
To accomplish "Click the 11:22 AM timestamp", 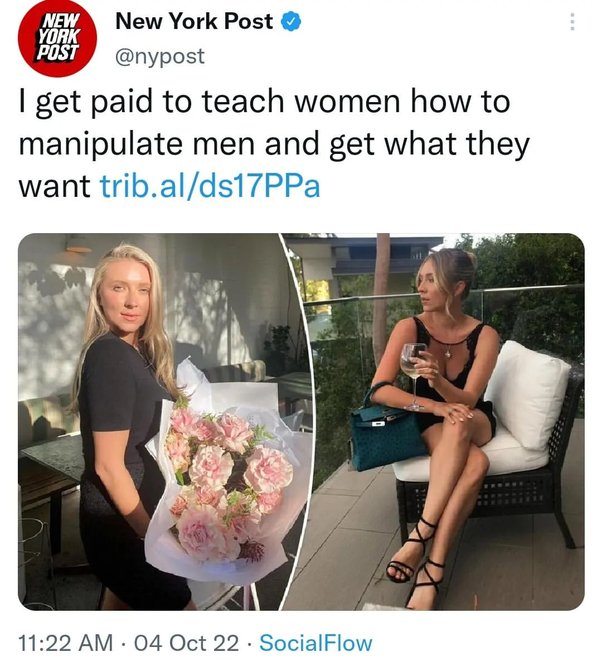I will [x=66, y=643].
